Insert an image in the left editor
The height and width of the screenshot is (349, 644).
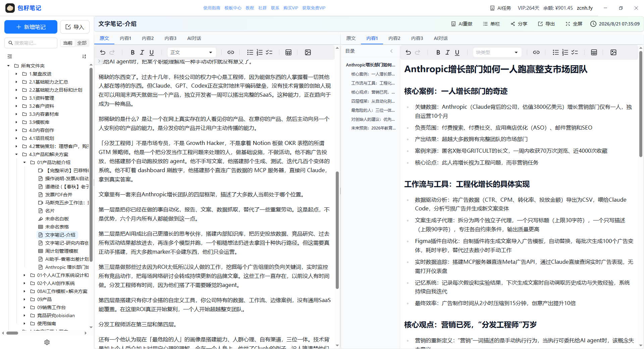(x=308, y=52)
